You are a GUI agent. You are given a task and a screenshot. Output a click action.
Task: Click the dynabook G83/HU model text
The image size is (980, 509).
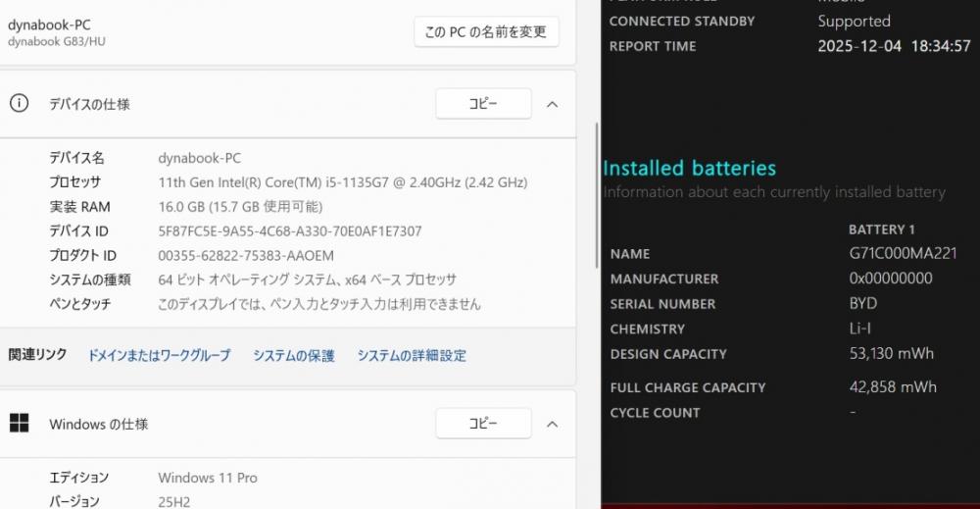coord(57,42)
